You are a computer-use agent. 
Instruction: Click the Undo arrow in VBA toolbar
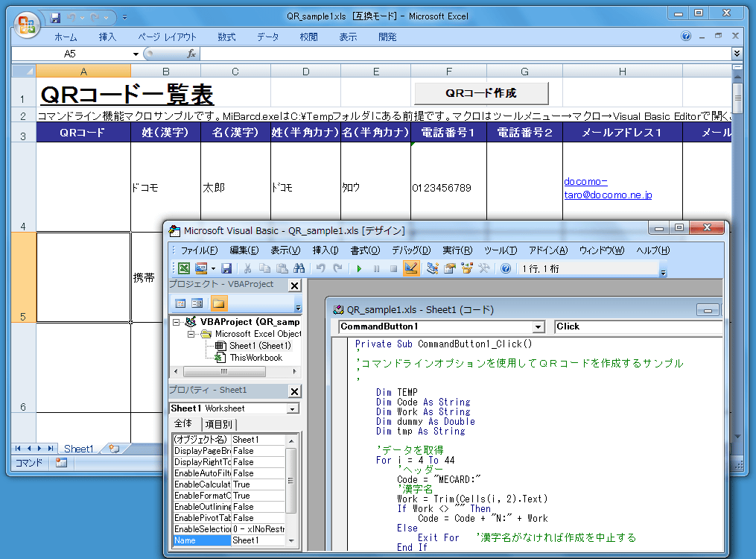(320, 268)
